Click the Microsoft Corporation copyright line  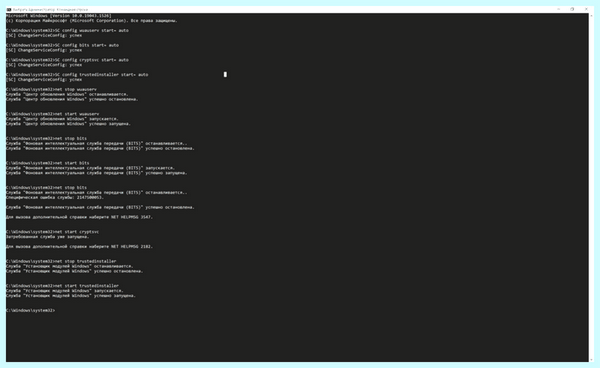91,21
